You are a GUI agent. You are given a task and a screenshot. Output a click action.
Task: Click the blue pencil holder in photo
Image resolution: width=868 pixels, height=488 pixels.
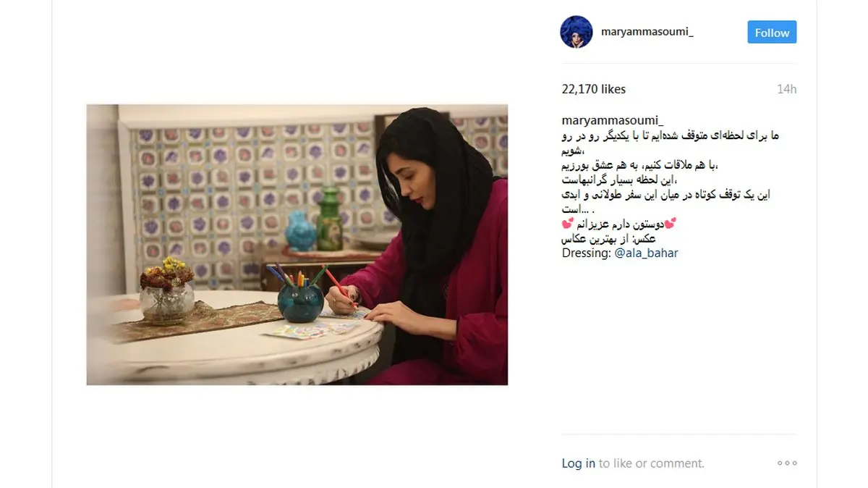pyautogui.click(x=300, y=302)
